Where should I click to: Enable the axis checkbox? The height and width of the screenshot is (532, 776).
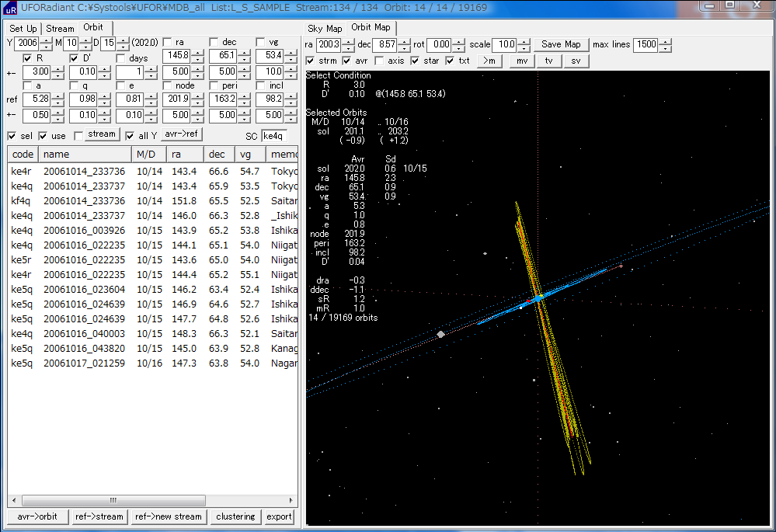[379, 61]
